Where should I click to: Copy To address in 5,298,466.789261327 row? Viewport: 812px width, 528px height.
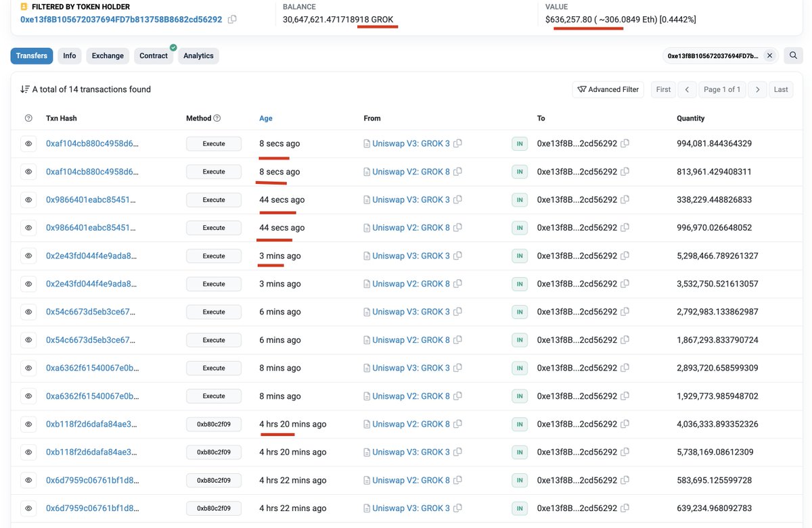(625, 256)
